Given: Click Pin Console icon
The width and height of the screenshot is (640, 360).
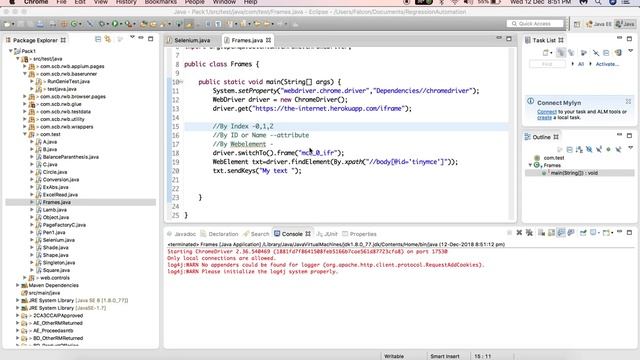Looking at the screenshot, I should tap(583, 233).
